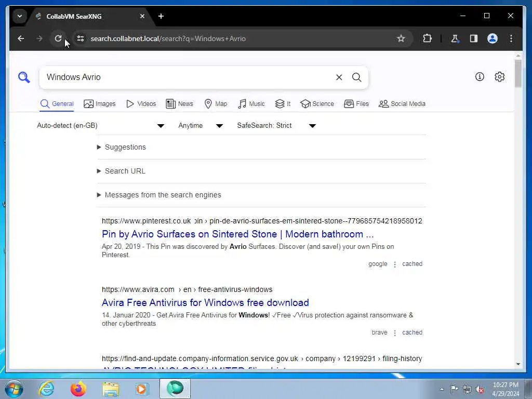The image size is (532, 399).
Task: Switch to the It tab
Action: pyautogui.click(x=283, y=104)
